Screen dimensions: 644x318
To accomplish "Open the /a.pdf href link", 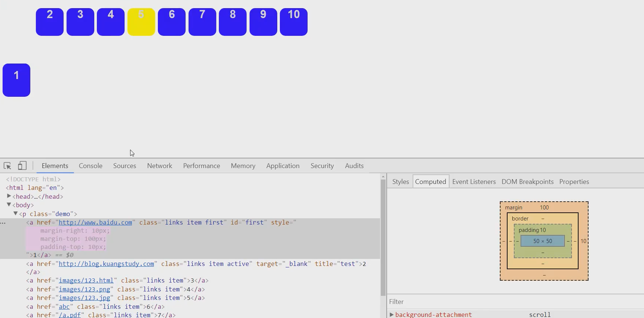I will pyautogui.click(x=70, y=315).
